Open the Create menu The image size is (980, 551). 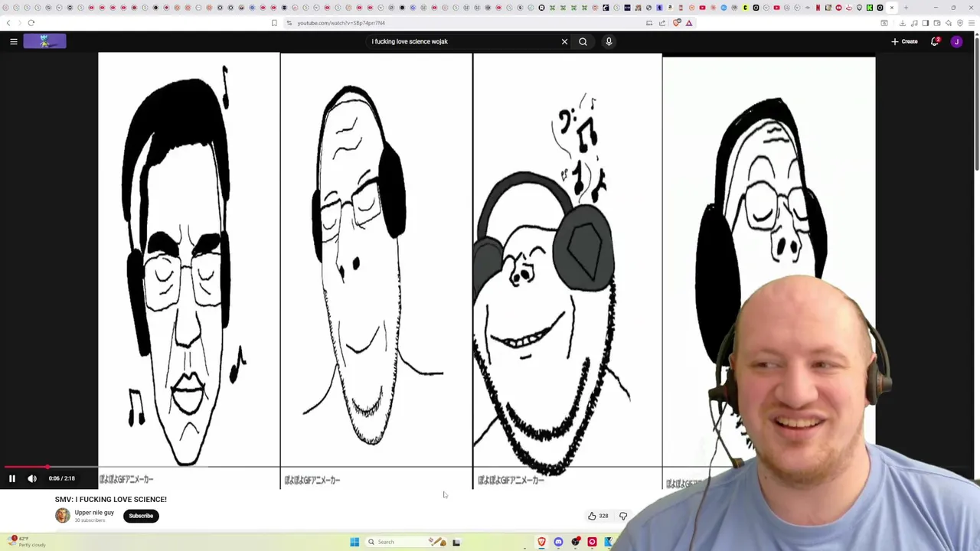tap(904, 41)
